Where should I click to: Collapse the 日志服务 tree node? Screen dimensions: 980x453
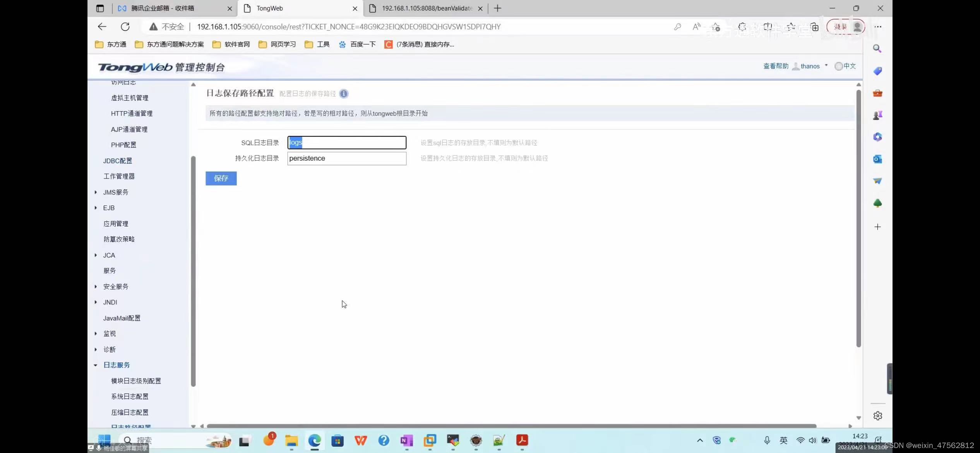click(96, 365)
